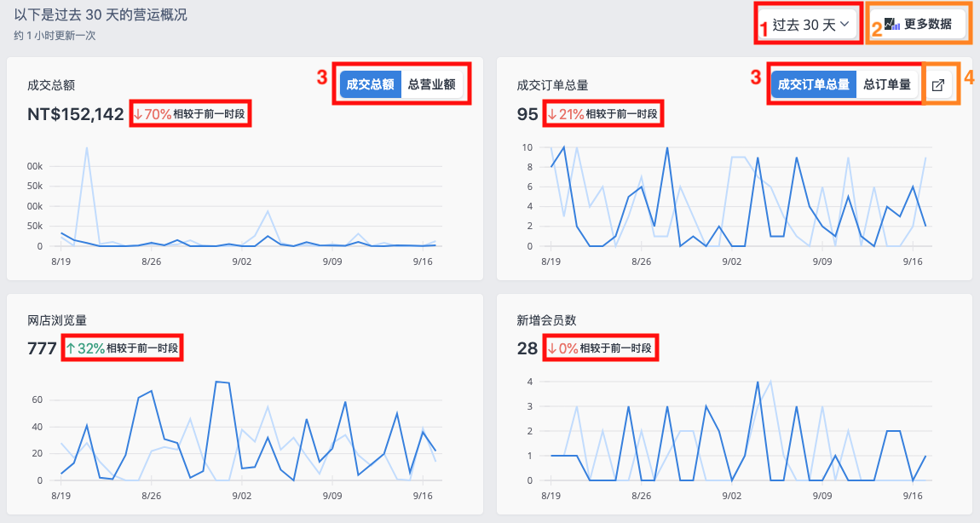Open the 过去 30 天 date range dropdown
Image resolution: width=980 pixels, height=523 pixels.
point(810,25)
